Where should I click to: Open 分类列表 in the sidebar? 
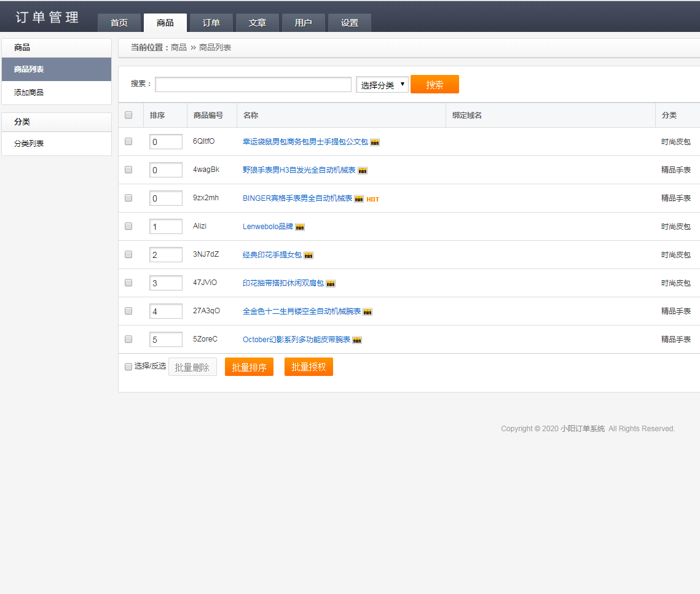point(29,144)
